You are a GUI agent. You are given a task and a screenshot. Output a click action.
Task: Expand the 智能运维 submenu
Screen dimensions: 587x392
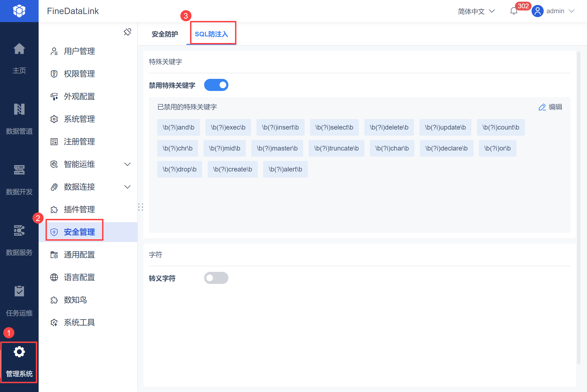[x=127, y=165]
